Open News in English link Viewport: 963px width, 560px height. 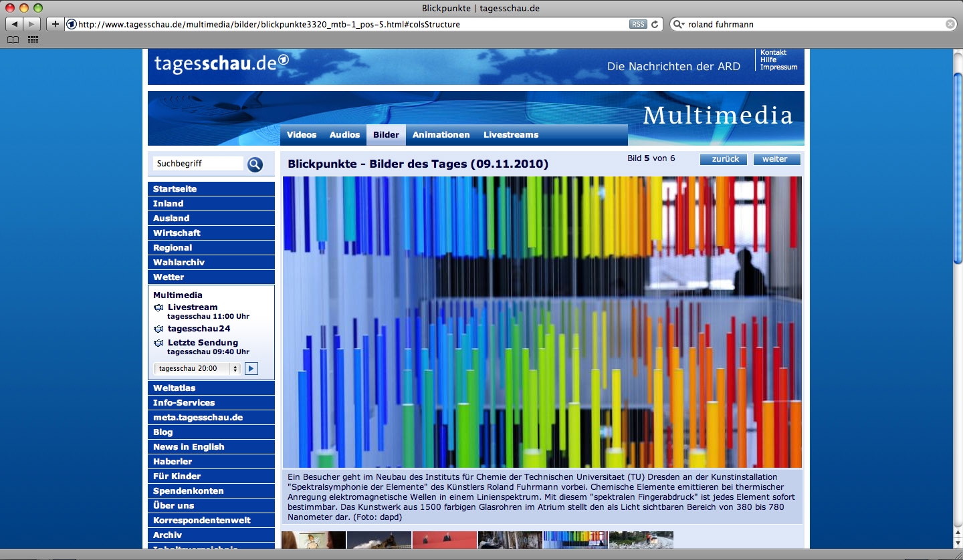click(x=189, y=447)
